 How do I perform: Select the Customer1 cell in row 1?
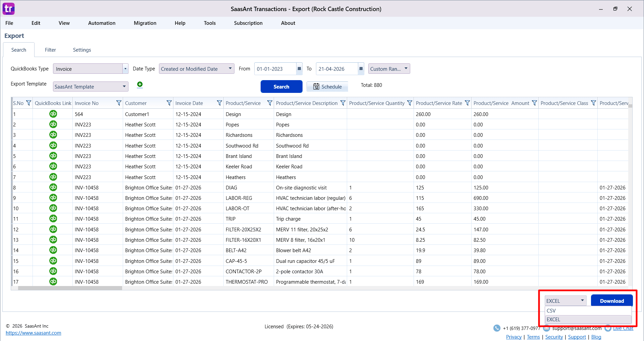pyautogui.click(x=148, y=114)
